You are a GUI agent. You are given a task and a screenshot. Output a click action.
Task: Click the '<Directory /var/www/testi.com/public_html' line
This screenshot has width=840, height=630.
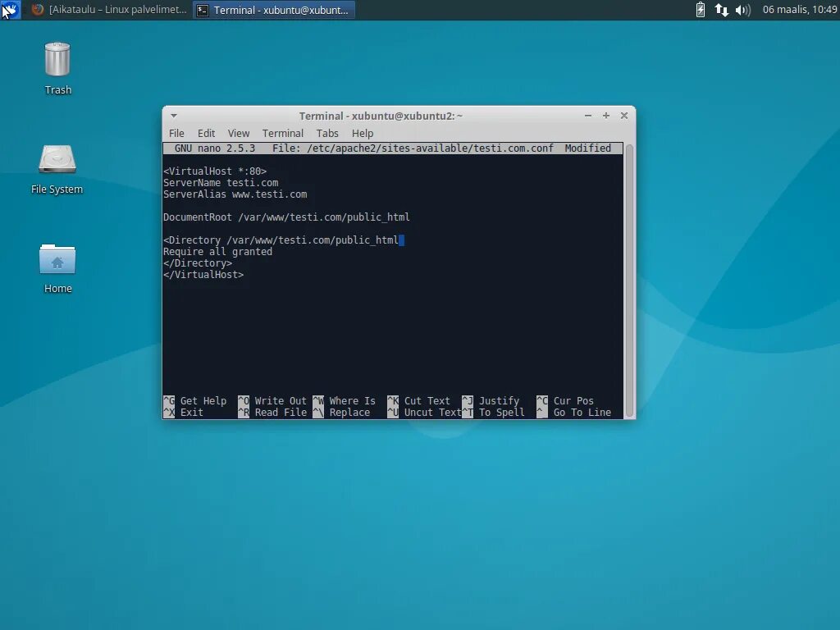281,240
